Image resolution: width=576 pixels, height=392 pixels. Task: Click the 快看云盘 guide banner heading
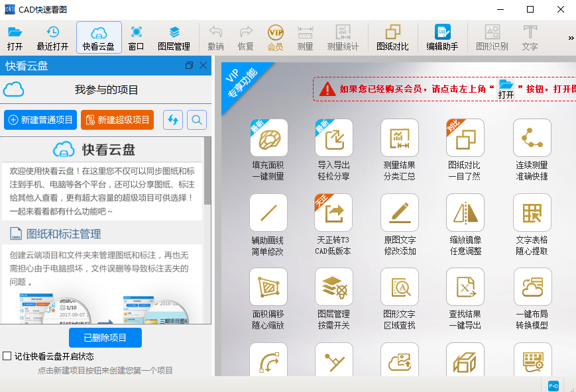[x=94, y=150]
